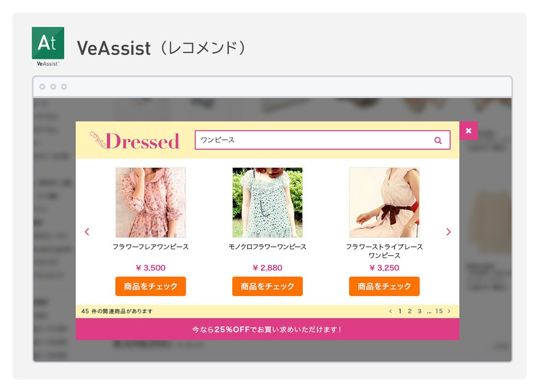Click the magnifier search icon
Screen dimensions: 539x392
[x=438, y=140]
